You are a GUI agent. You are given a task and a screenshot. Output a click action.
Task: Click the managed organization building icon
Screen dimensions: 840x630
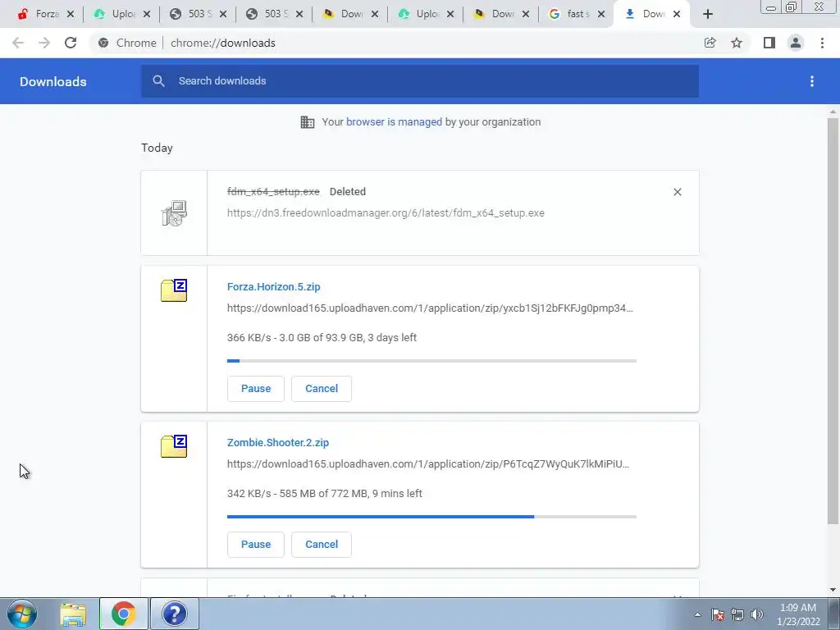click(308, 122)
